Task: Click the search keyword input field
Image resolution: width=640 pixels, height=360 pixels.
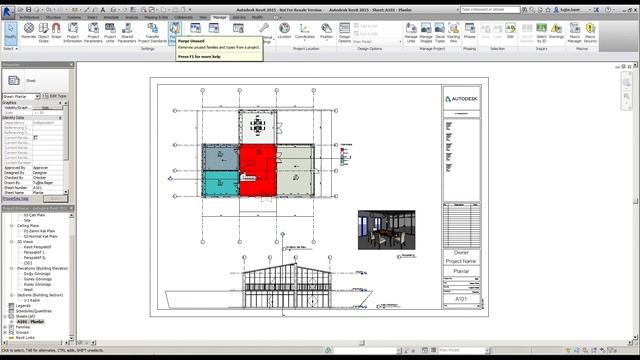Action: click(x=490, y=9)
